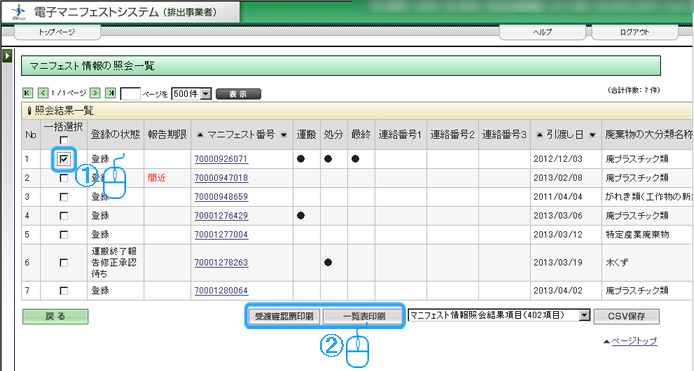The image size is (694, 371).
Task: Click previous page arrow icon
Action: [43, 93]
